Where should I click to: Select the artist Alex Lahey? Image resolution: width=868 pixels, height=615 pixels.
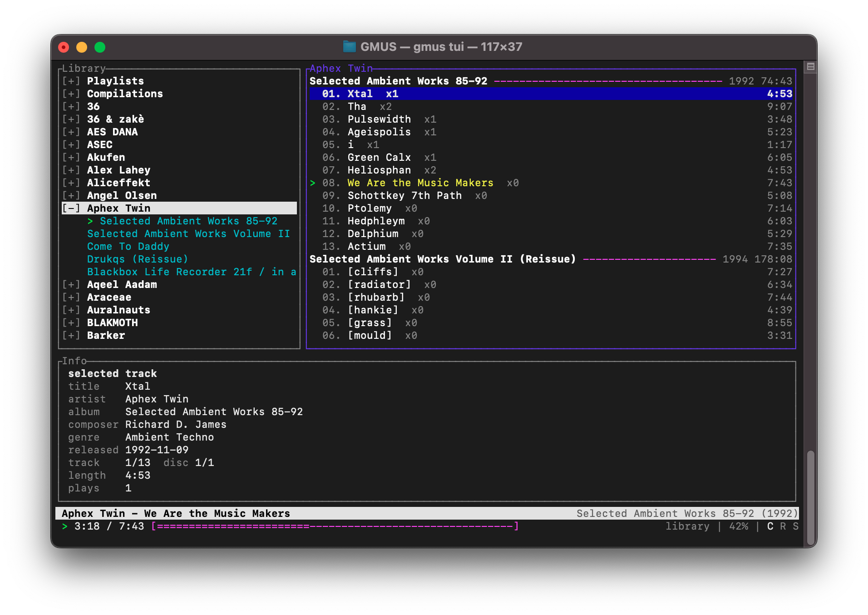coord(118,170)
